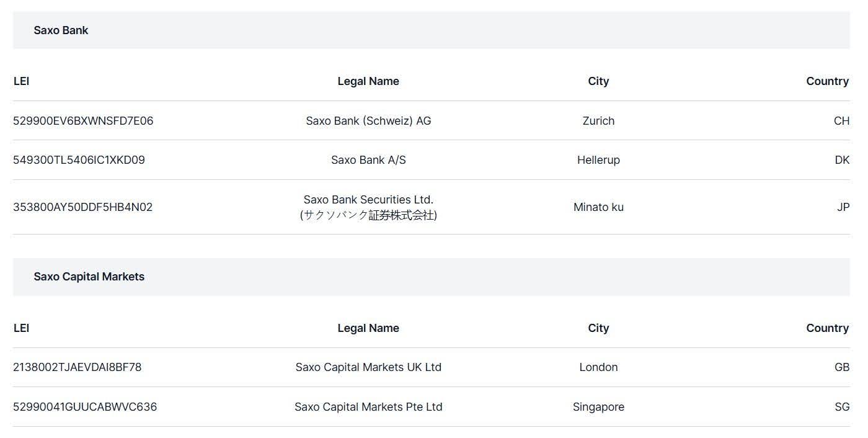Select LEI code 529900EV6BXWNSFD7E06
868x438 pixels.
(83, 121)
